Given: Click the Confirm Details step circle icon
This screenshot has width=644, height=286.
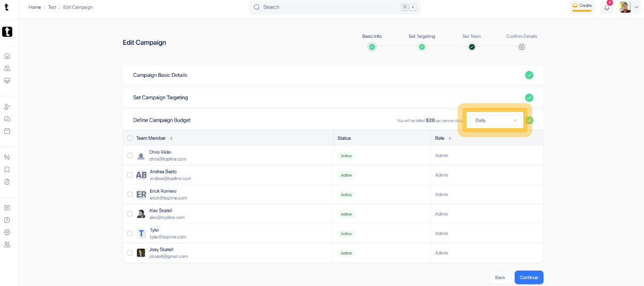Looking at the screenshot, I should 522,47.
